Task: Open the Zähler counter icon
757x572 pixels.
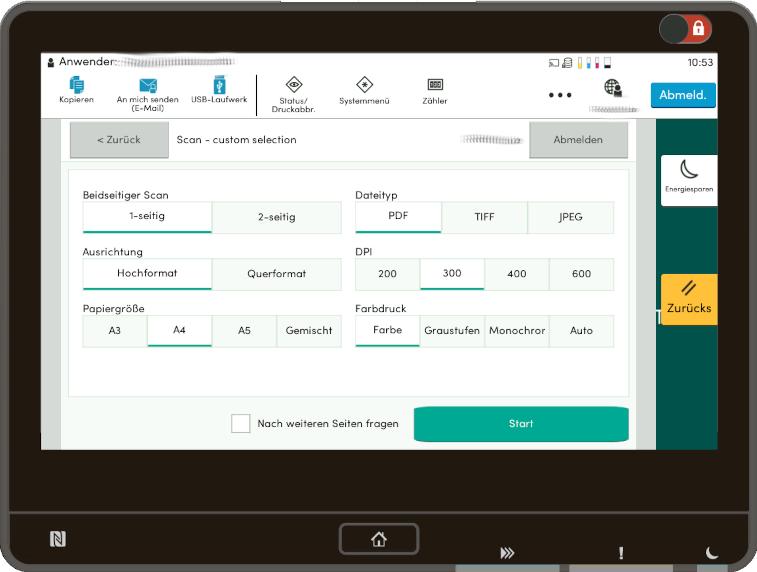Action: pyautogui.click(x=435, y=91)
